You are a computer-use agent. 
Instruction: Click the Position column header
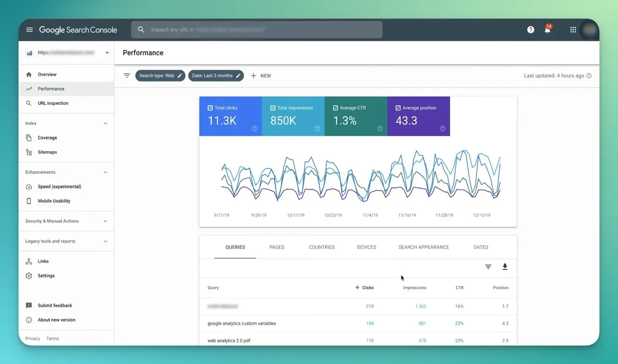click(501, 288)
